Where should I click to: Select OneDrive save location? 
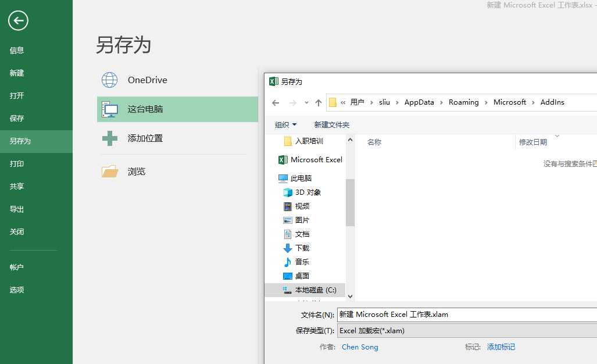pos(177,80)
